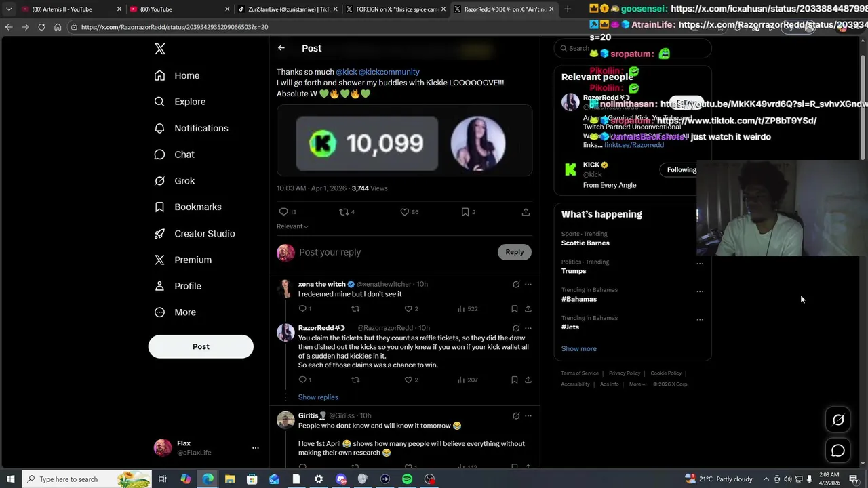Image resolution: width=868 pixels, height=488 pixels.
Task: Click the browser address bar
Action: click(325, 26)
